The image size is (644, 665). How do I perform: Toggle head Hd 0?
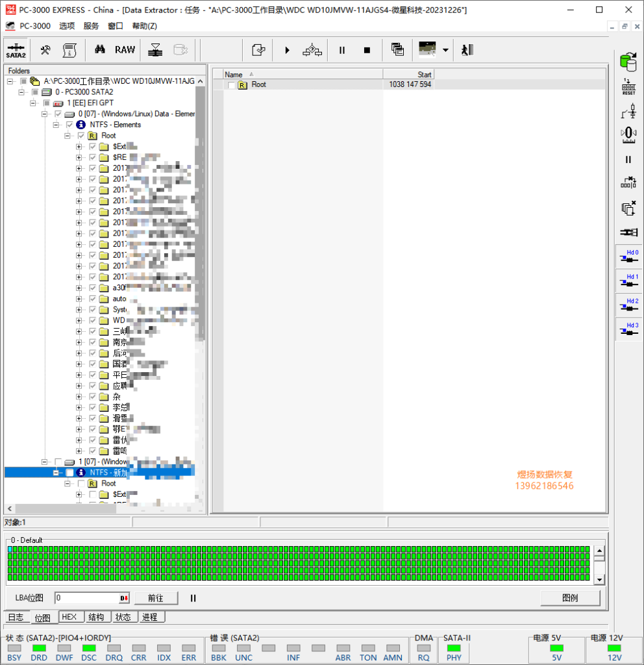(628, 256)
